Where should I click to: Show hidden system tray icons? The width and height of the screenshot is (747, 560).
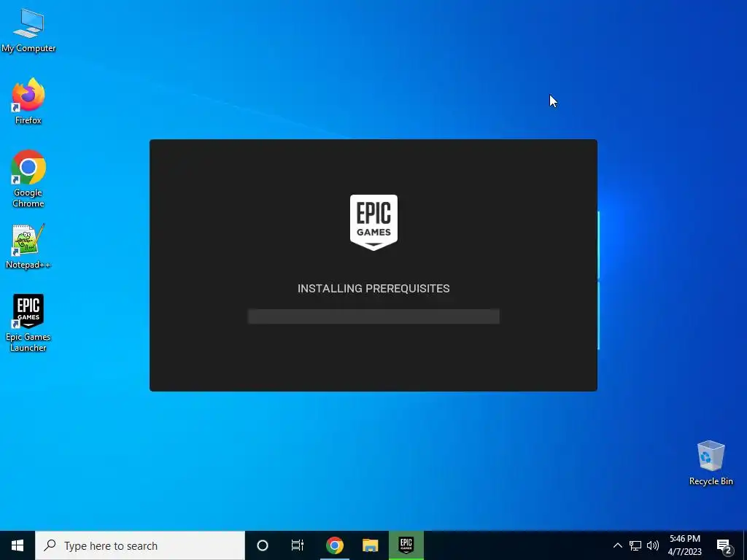[x=617, y=545]
